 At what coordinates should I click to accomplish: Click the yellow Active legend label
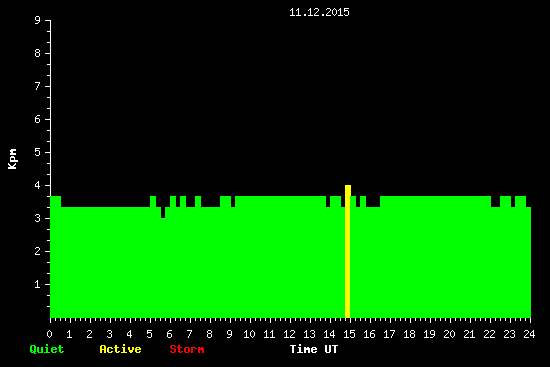pos(120,349)
